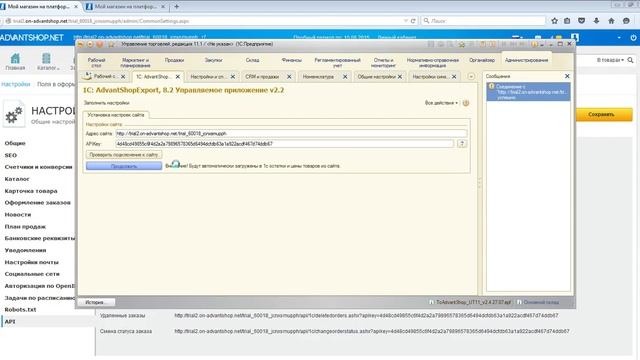The width and height of the screenshot is (640, 360).
Task: Click the button right of APIKey field
Action: point(462,144)
